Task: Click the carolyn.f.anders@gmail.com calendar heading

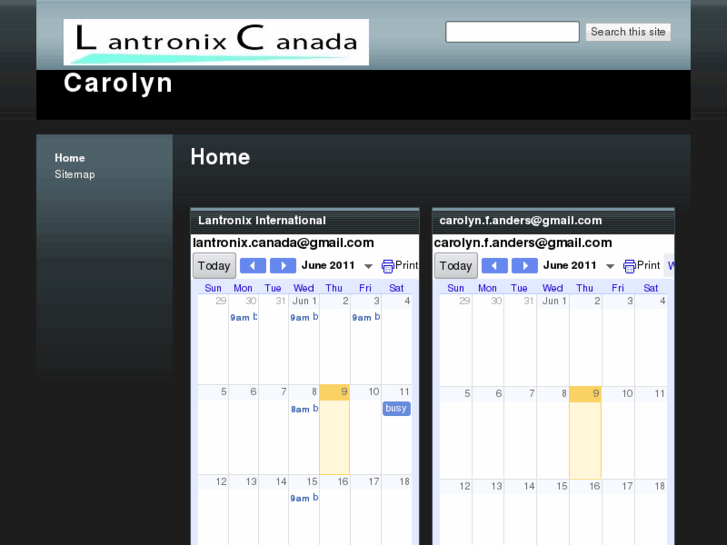Action: pos(523,243)
